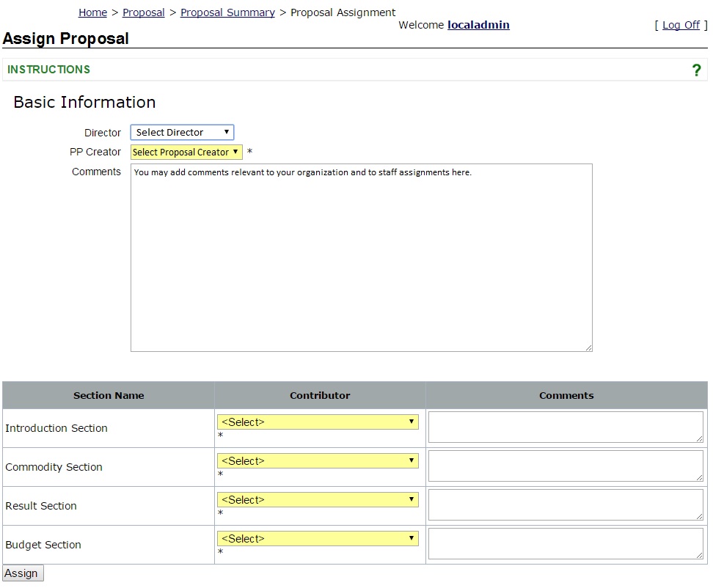Image resolution: width=713 pixels, height=588 pixels.
Task: Click the localadmin user link
Action: [478, 25]
